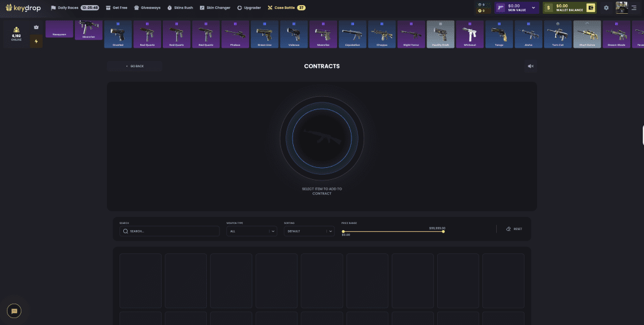Screen dimensions: 644x325
Task: Mute sound with the speaker icon
Action: click(531, 66)
